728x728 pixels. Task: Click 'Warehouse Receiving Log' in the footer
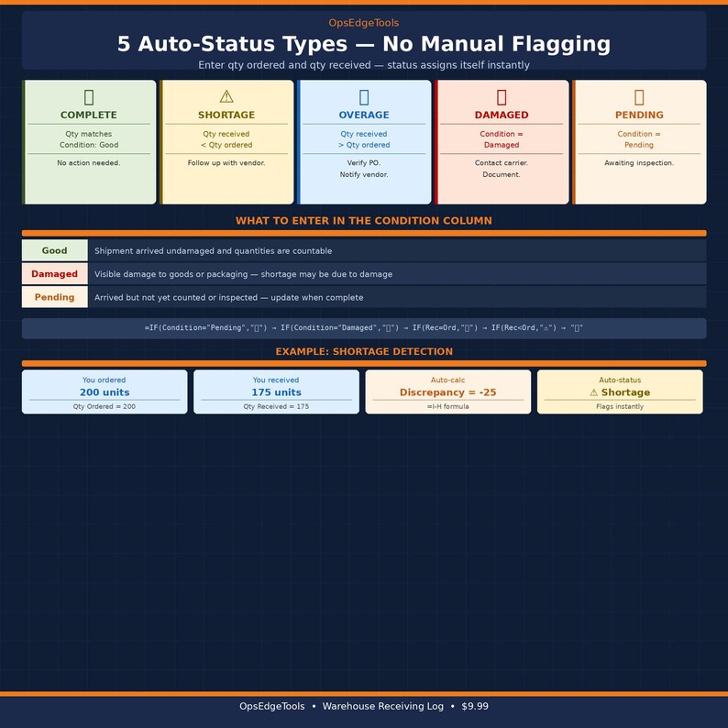(383, 706)
